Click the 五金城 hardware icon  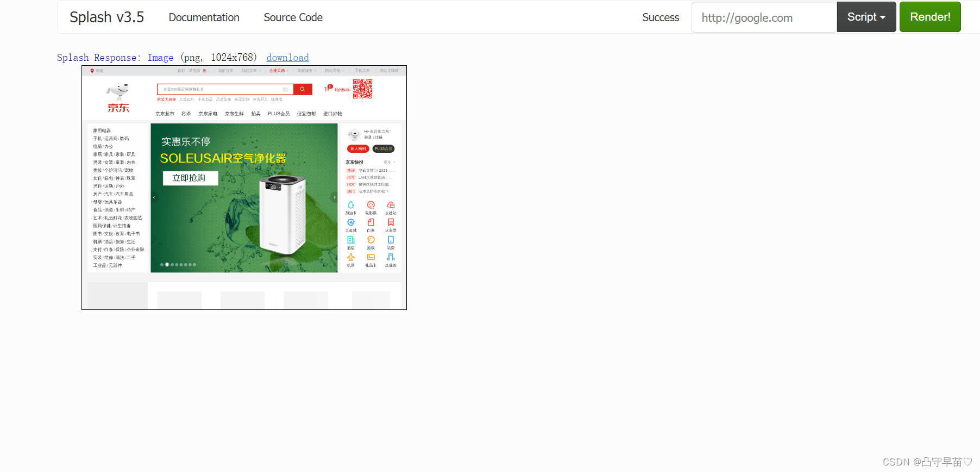351,222
